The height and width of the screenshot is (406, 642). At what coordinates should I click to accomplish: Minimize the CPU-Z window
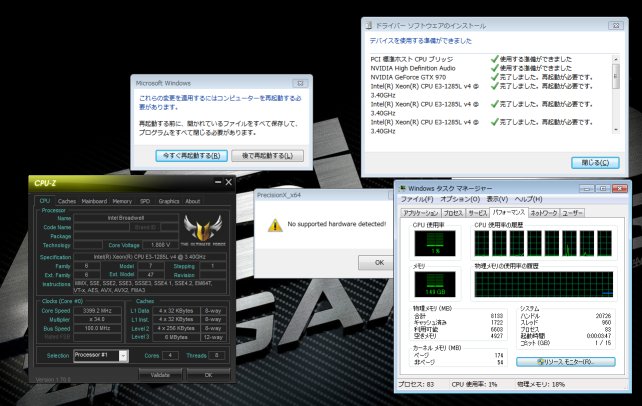tap(218, 182)
